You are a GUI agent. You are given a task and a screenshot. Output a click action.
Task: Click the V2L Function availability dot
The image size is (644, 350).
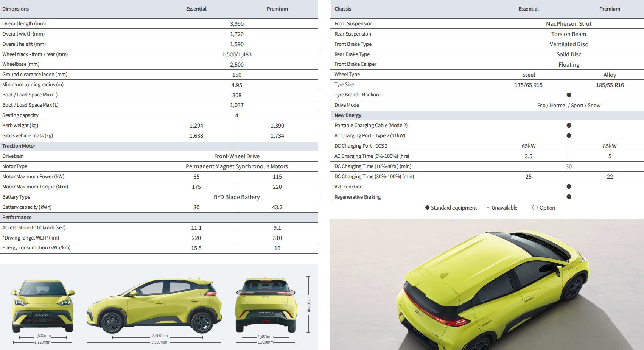(x=569, y=187)
